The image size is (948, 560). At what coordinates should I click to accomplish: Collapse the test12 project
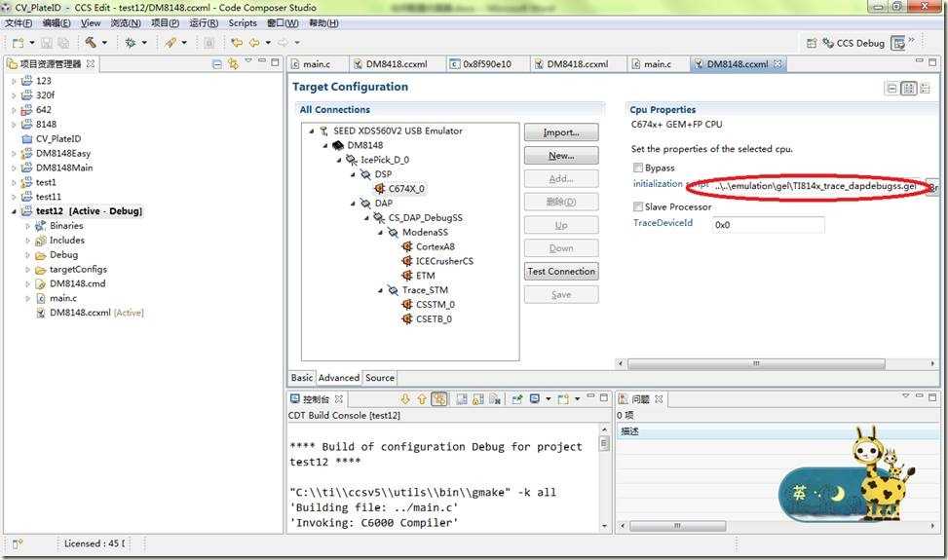coord(14,211)
